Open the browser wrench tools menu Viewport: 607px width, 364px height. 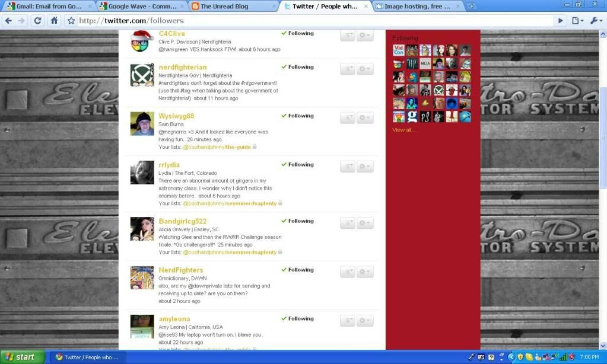coord(596,21)
